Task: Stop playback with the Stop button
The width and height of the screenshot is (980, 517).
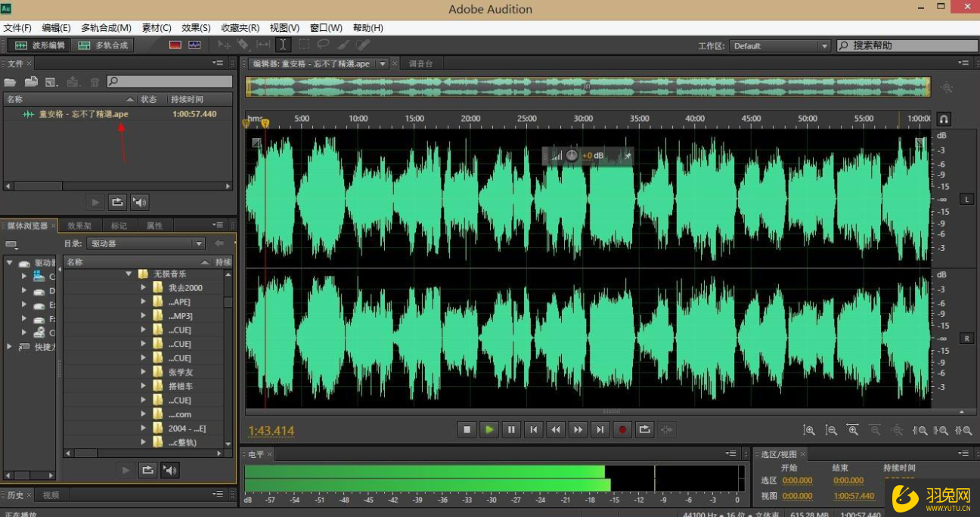Action: click(467, 429)
